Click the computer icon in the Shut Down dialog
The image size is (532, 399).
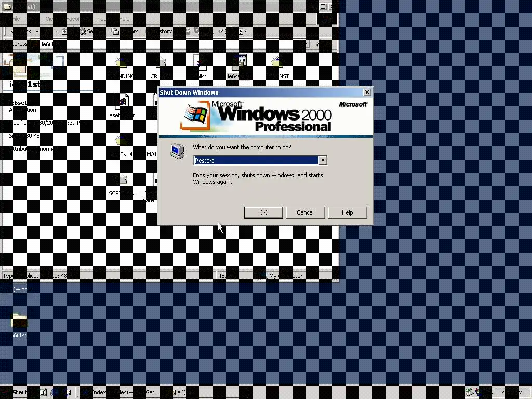(177, 151)
